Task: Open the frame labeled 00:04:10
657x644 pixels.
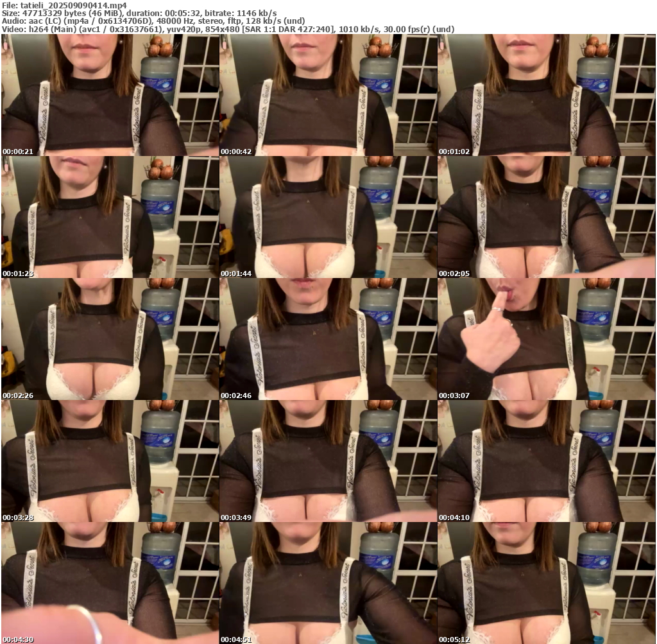Action: tap(547, 461)
